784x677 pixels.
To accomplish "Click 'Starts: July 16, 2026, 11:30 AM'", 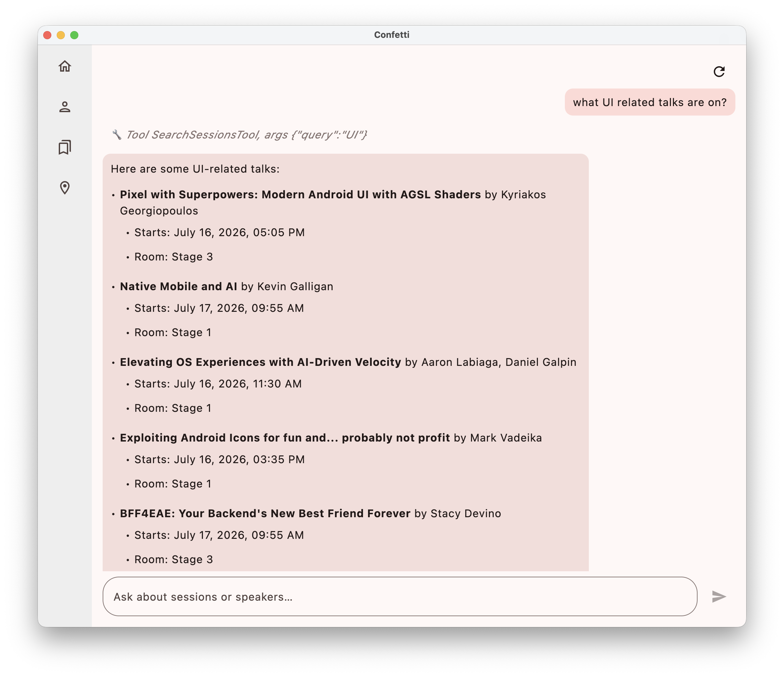I will (x=218, y=384).
